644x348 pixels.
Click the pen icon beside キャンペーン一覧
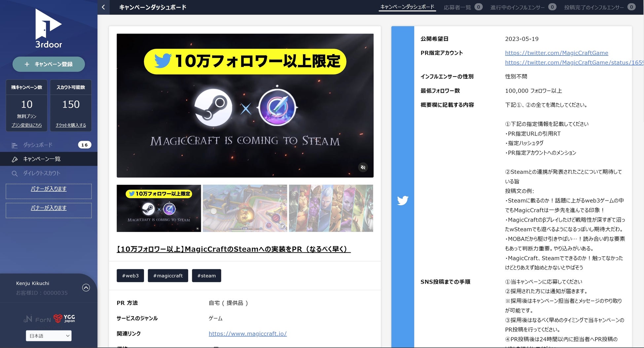[x=15, y=159]
